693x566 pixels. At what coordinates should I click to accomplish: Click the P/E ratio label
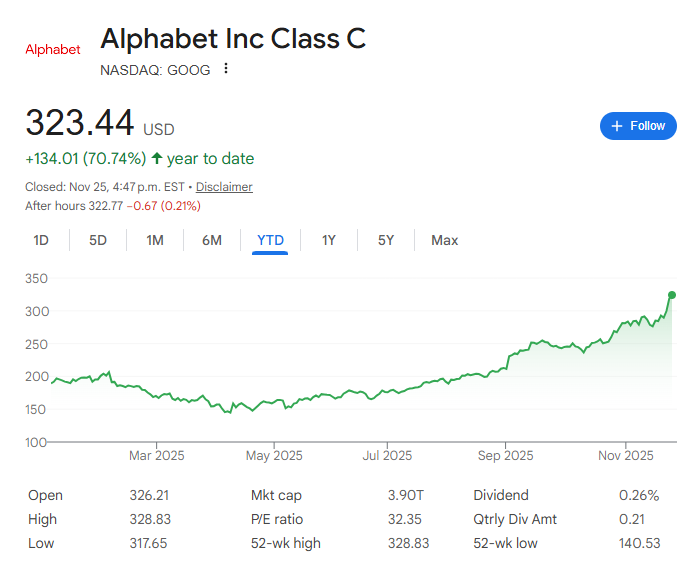coord(277,519)
